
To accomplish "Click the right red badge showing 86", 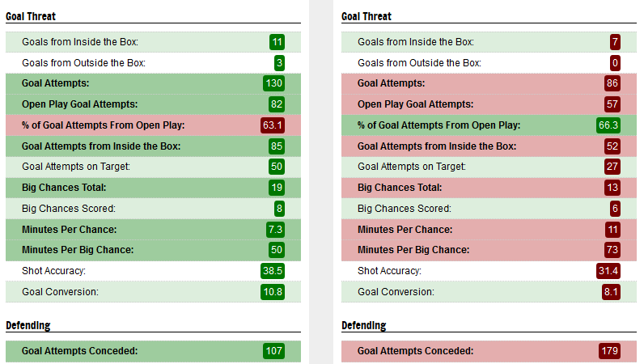I will click(x=612, y=83).
